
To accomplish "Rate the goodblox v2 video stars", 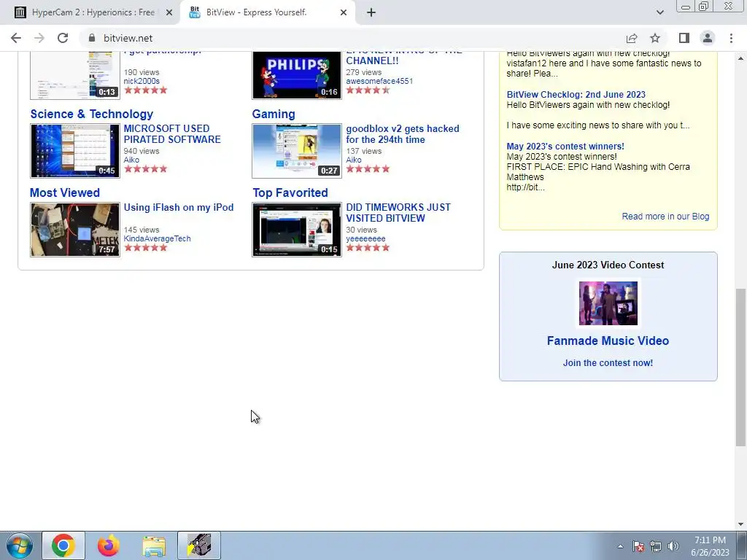I will pyautogui.click(x=368, y=168).
